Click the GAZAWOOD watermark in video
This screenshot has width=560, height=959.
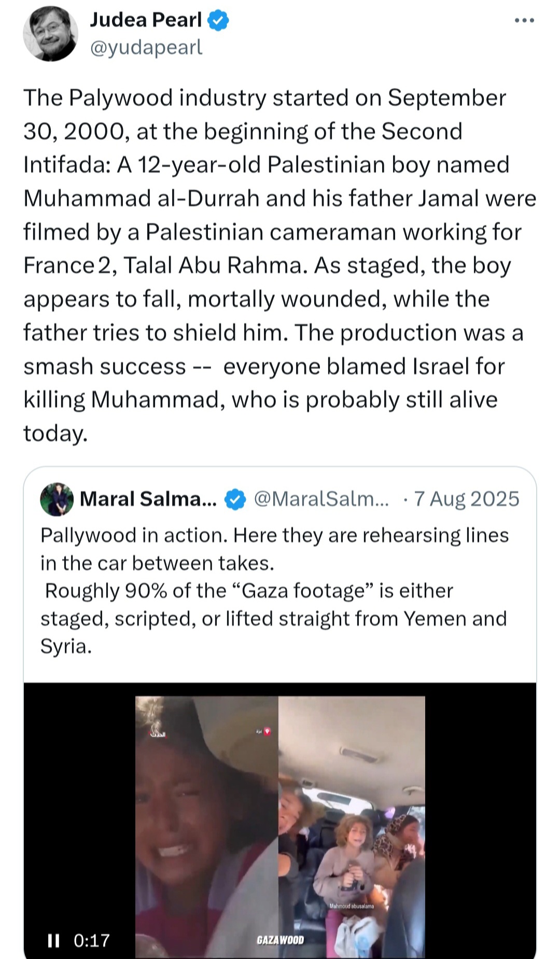coord(281,940)
